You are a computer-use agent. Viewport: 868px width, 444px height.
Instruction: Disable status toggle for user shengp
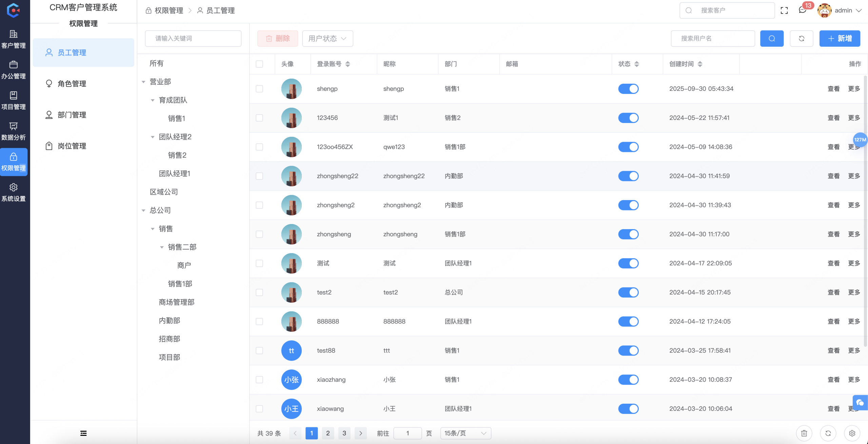(x=628, y=88)
